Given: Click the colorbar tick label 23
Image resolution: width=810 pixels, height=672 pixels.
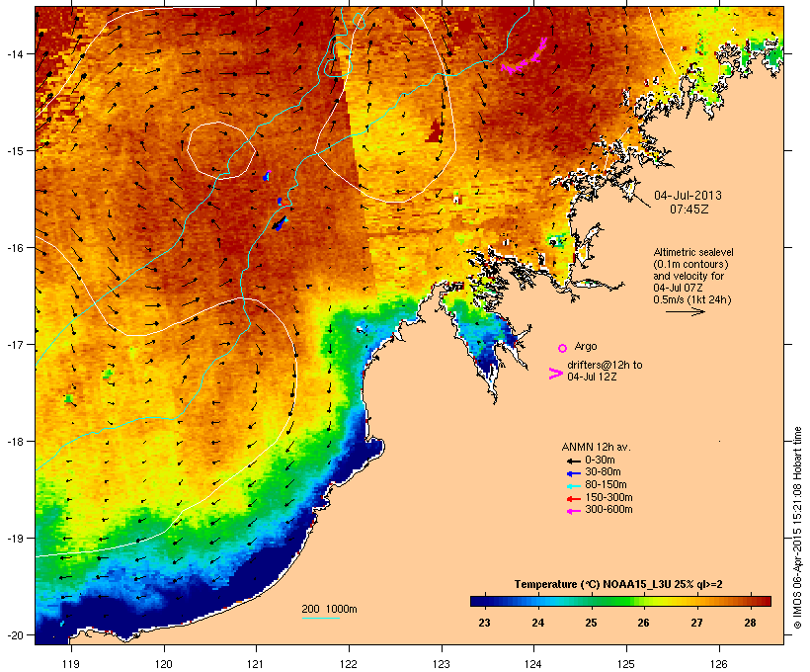Looking at the screenshot, I should tap(484, 623).
